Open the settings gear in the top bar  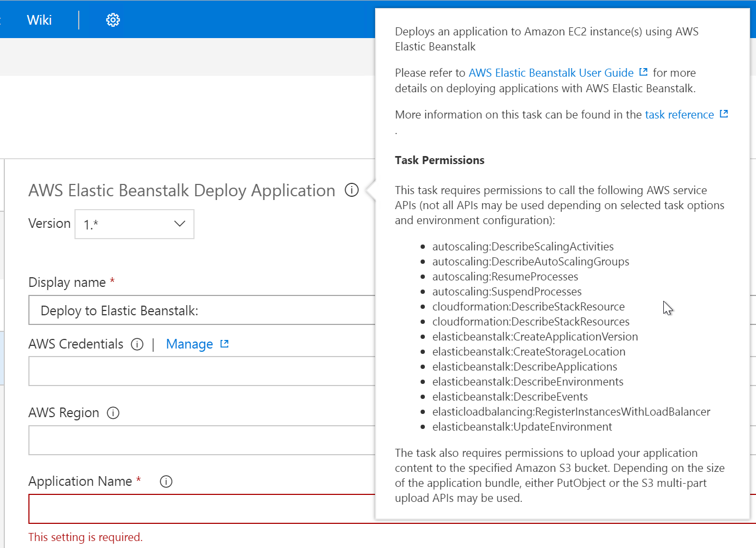(113, 19)
